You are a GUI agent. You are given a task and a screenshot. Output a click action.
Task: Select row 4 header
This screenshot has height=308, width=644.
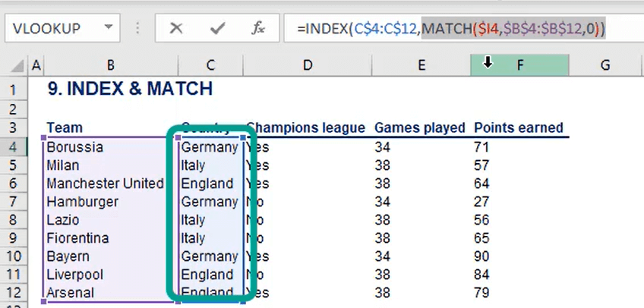[x=14, y=147]
